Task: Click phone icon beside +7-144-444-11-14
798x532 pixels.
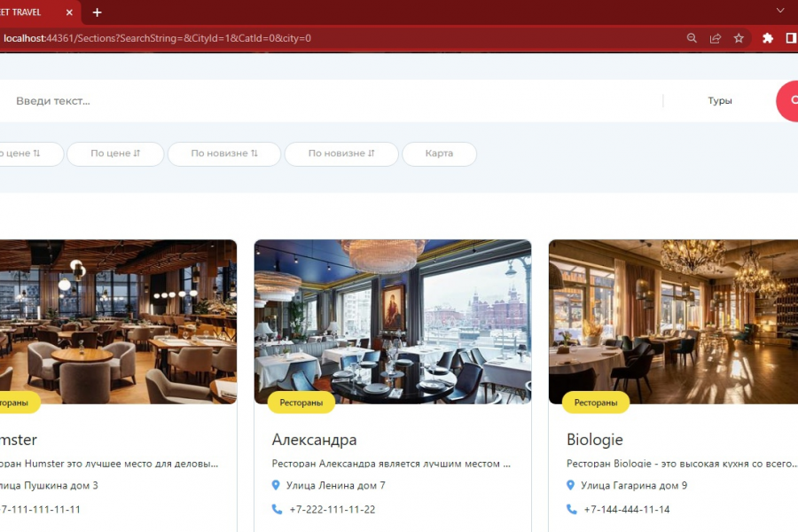Action: coord(572,509)
